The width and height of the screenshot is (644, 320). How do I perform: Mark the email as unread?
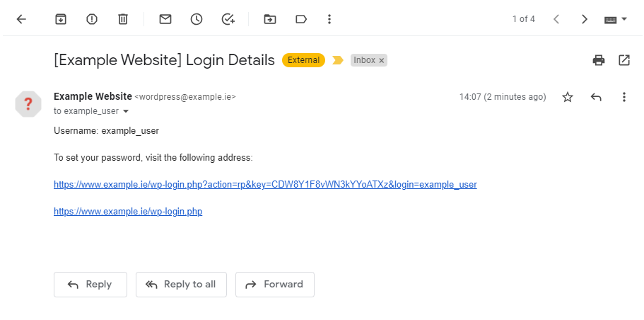[165, 19]
